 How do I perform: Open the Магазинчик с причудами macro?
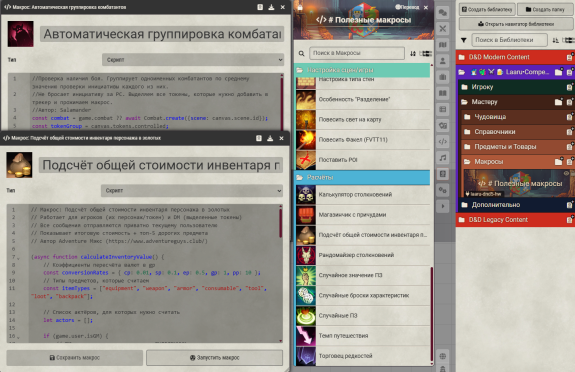[362, 215]
